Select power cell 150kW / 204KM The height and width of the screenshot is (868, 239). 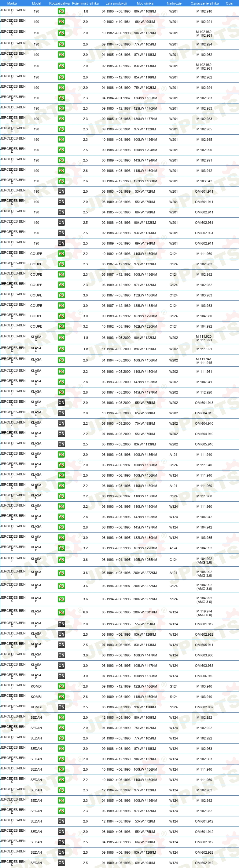[145, 150]
